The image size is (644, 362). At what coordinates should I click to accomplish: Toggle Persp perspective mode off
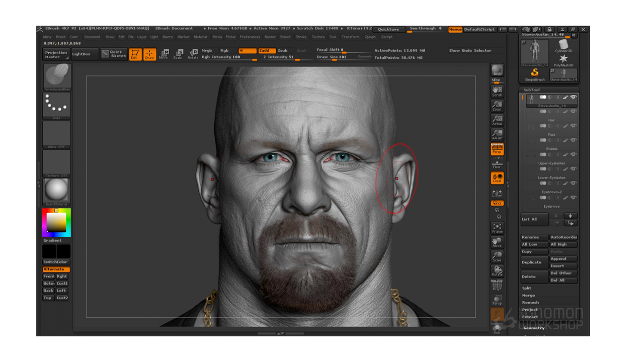coord(497,149)
